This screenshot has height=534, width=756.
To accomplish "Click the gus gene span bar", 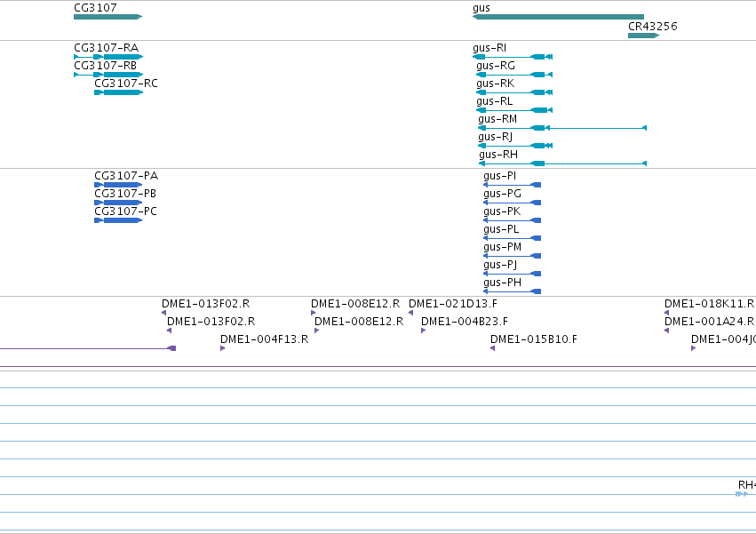I will click(x=558, y=17).
